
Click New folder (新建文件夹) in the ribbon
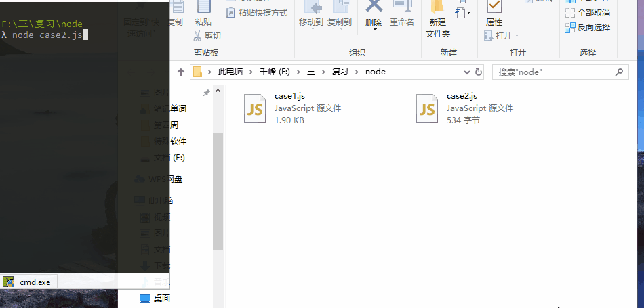438,19
